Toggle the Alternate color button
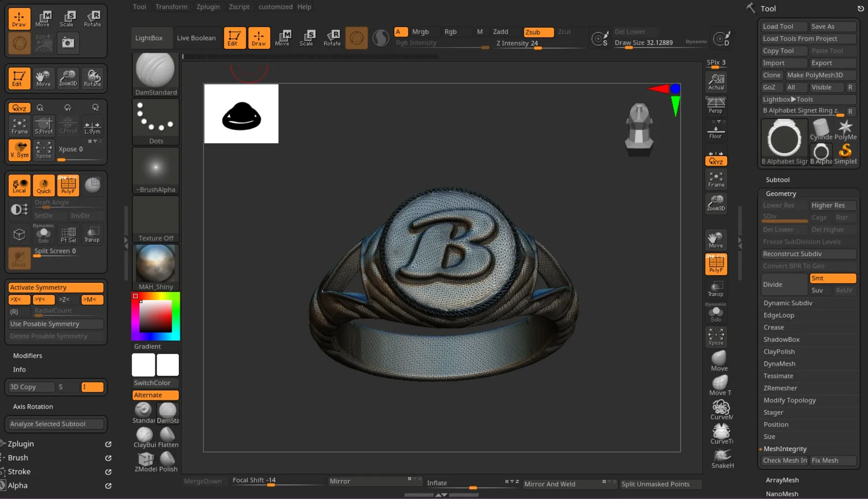Screen dimensions: 868x499 click(x=156, y=395)
